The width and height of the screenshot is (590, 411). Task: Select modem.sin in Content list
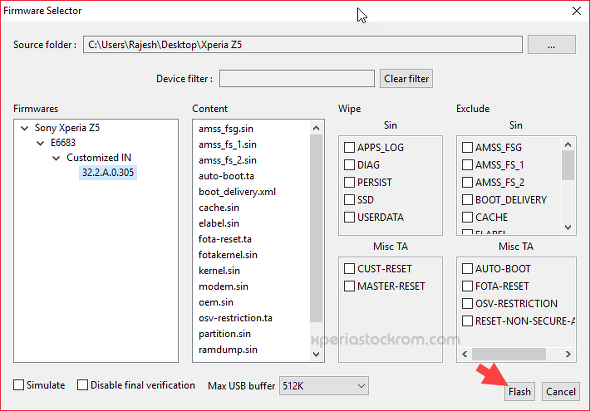coord(224,287)
